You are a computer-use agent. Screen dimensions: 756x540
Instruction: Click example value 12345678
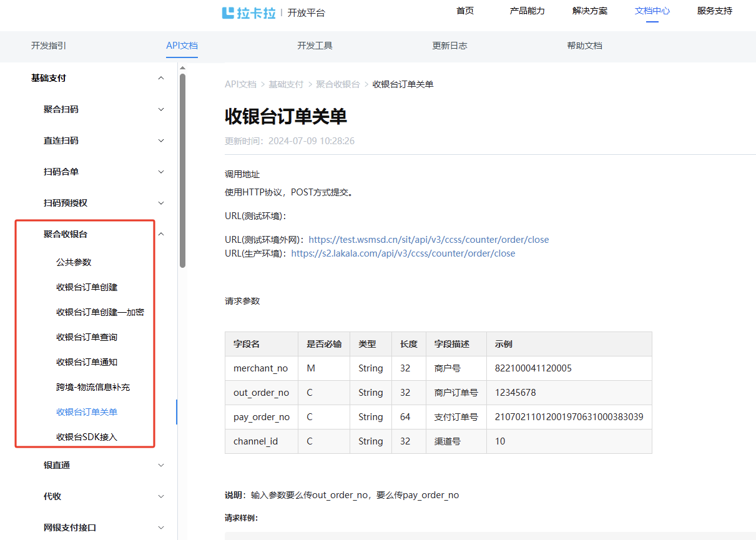[515, 393]
